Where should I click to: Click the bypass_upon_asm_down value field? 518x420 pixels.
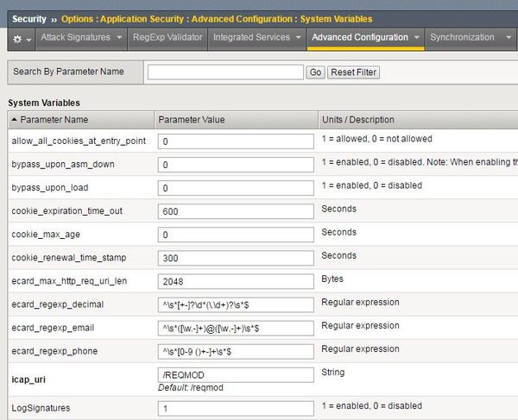[x=236, y=165]
